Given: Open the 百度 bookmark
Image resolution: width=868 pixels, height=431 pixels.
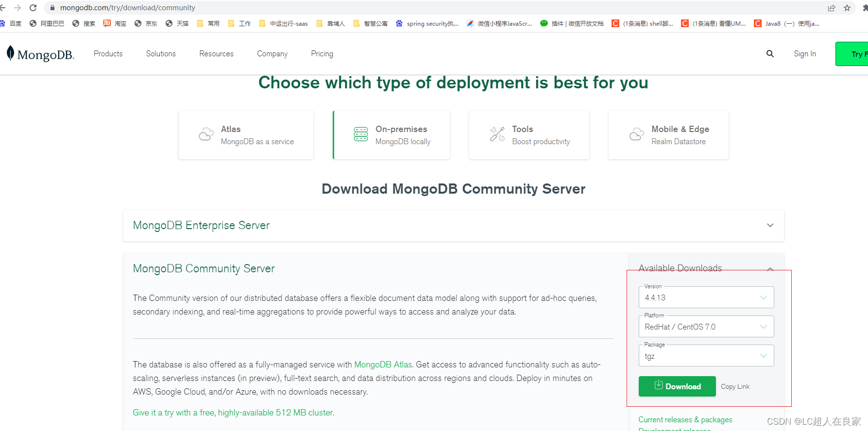Looking at the screenshot, I should (11, 23).
